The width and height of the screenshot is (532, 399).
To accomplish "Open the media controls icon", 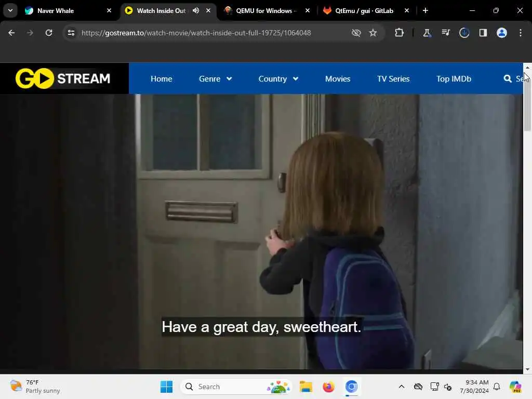I will pos(445,33).
